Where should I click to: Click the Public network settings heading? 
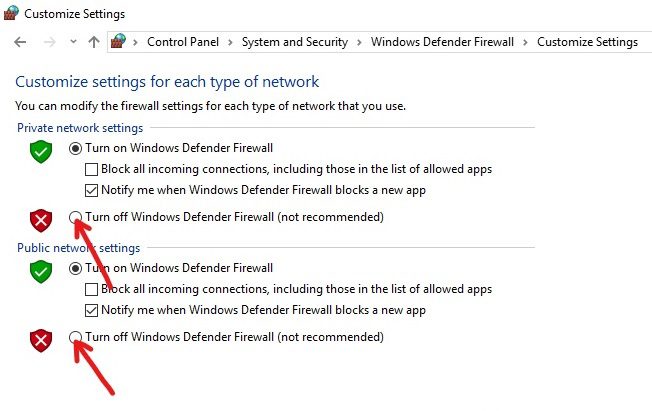(79, 248)
